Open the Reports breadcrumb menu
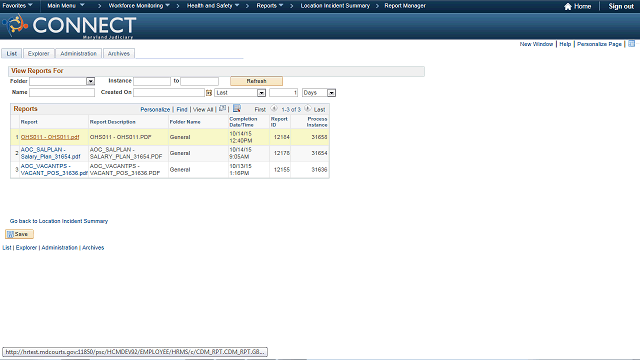Image resolution: width=640 pixels, height=360 pixels. click(269, 6)
